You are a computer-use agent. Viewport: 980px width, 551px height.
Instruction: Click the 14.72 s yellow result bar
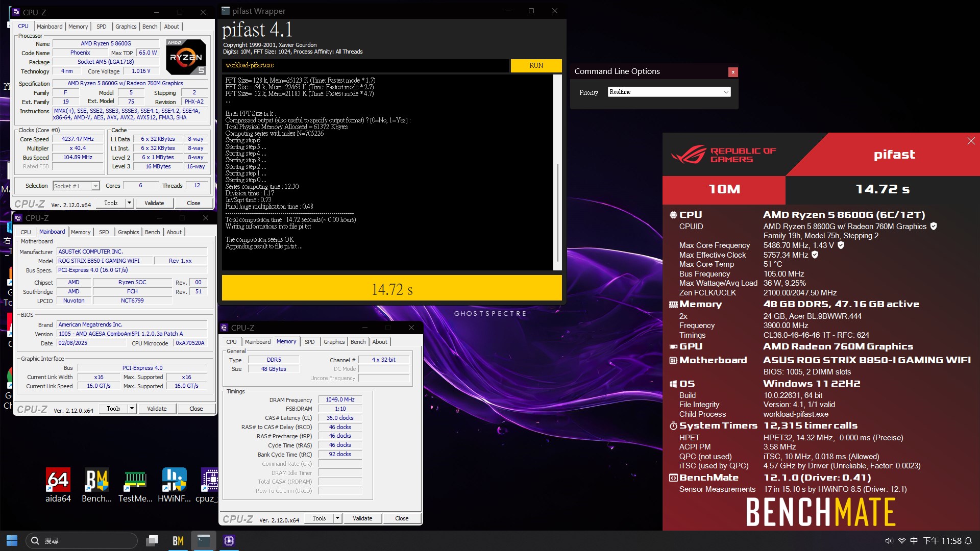[392, 288]
